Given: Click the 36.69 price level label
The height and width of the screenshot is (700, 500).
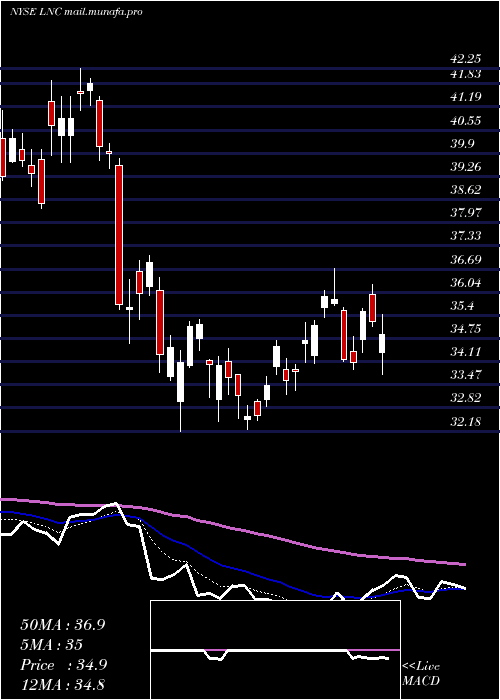Looking at the screenshot, I should pyautogui.click(x=465, y=259).
